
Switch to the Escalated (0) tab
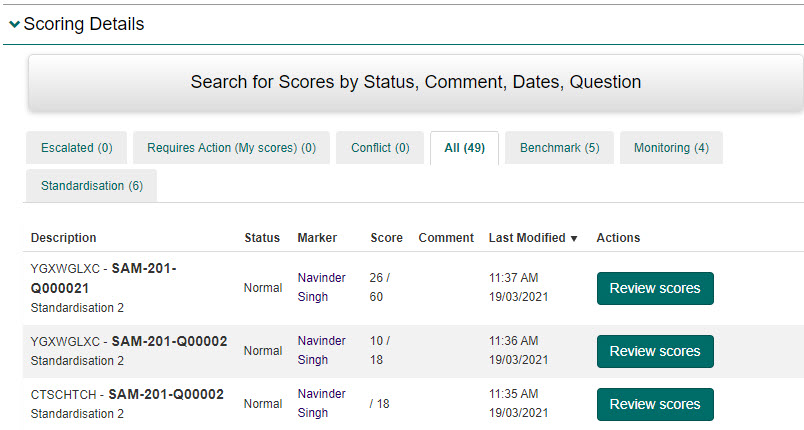coord(77,148)
